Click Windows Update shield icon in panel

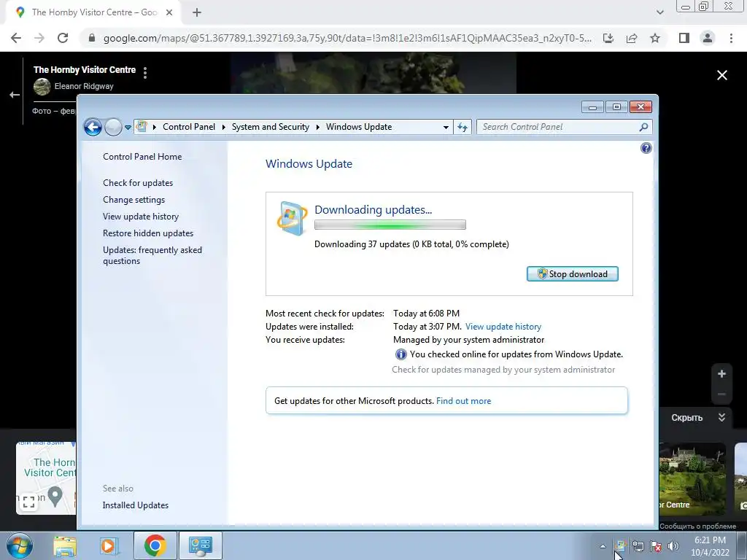pos(291,219)
